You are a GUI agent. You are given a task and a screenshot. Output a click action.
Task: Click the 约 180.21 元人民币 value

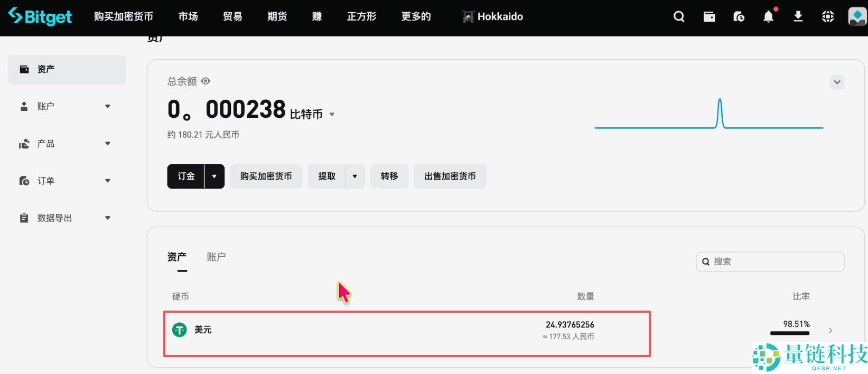pyautogui.click(x=203, y=135)
